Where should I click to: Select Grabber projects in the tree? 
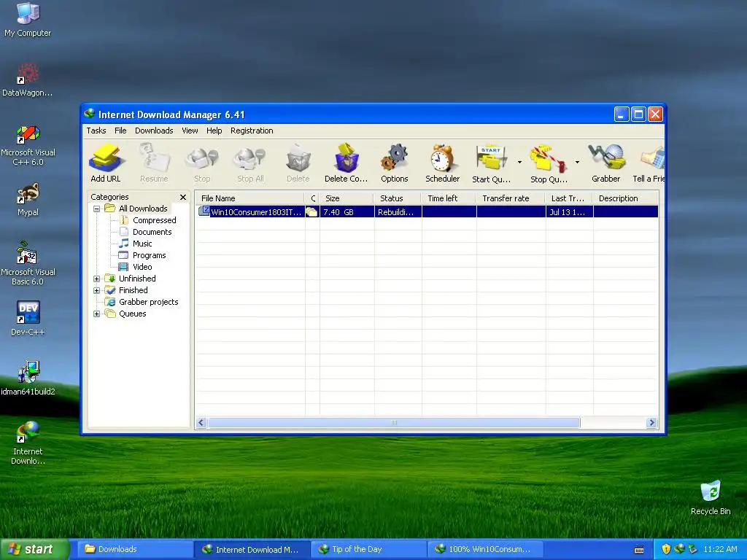coord(148,302)
